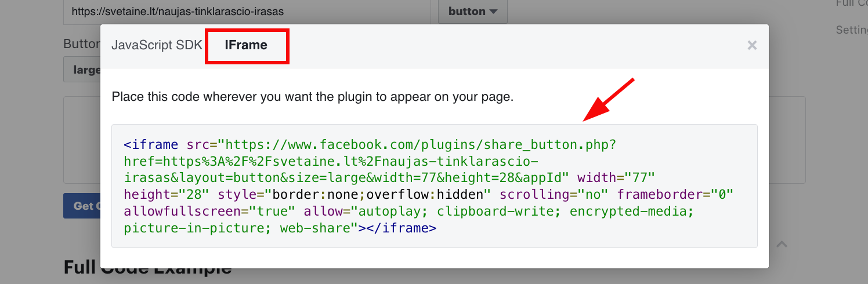Screen dimensions: 868x284
Task: Switch to the JavaScript SDK tab
Action: [x=157, y=45]
